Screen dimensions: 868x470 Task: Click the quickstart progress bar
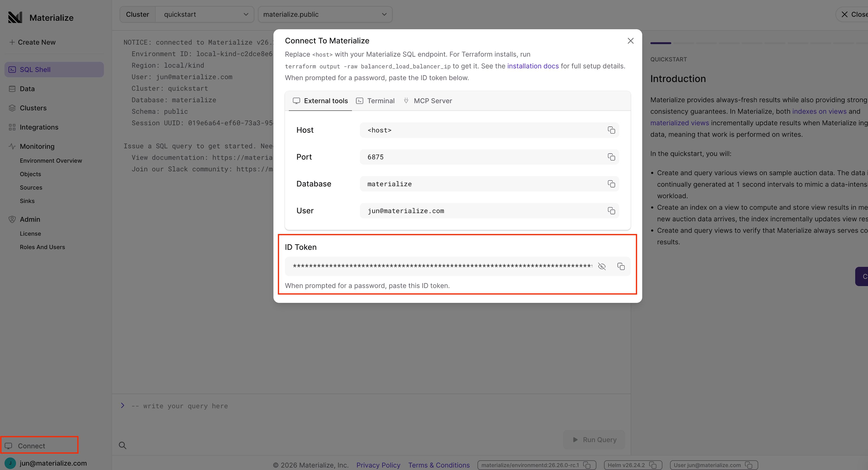(759, 43)
